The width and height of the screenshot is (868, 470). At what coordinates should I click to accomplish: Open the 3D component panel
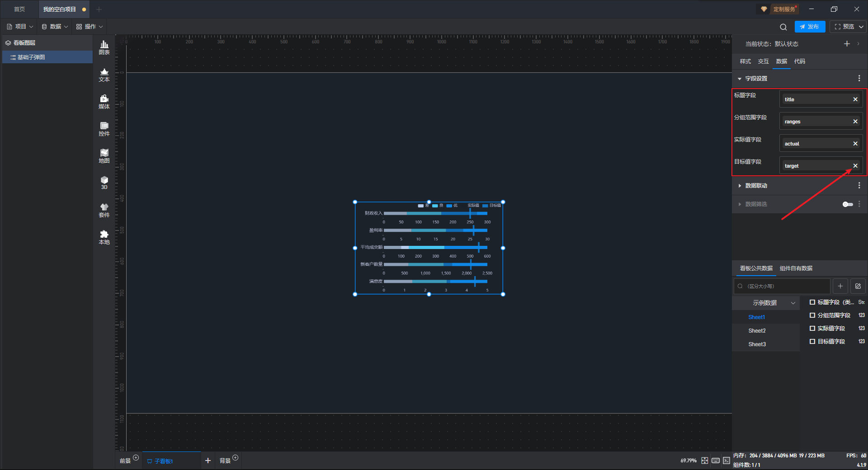tap(104, 183)
